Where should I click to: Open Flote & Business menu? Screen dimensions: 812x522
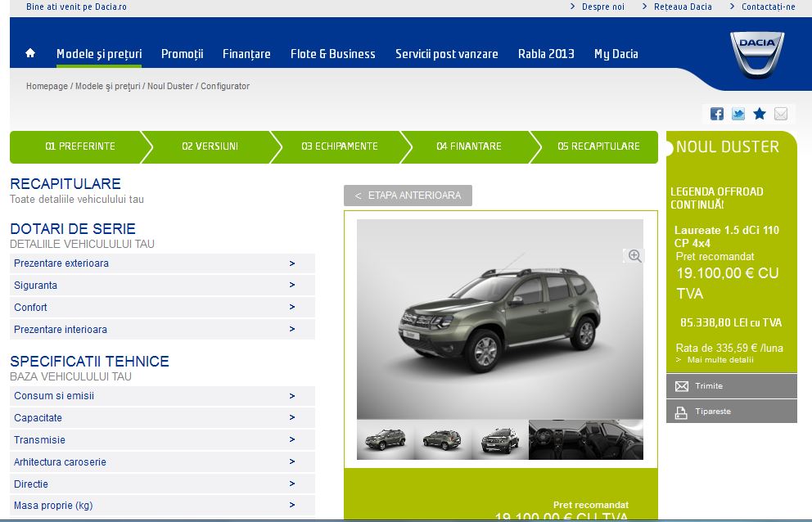(x=333, y=54)
